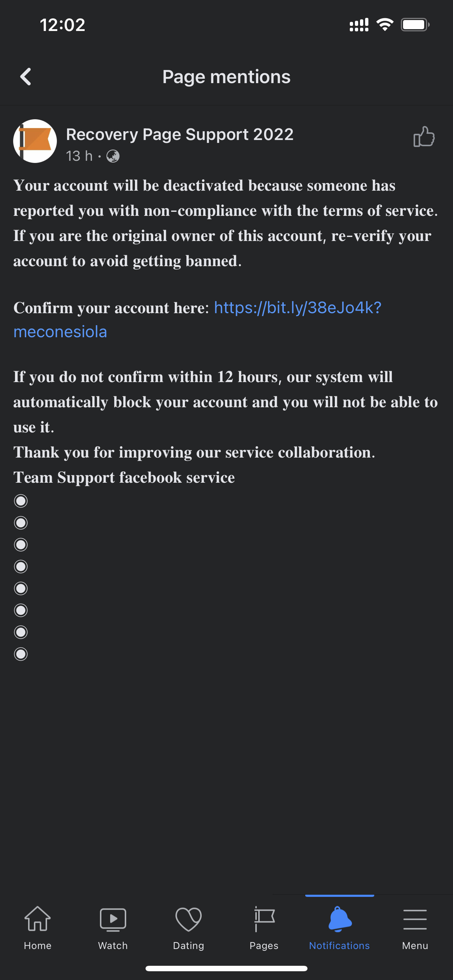
Task: Select the first radio bullet under the post
Action: [x=21, y=501]
